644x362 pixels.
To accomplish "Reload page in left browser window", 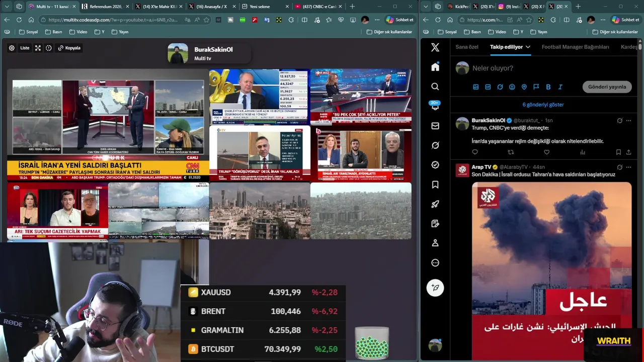I will [19, 20].
